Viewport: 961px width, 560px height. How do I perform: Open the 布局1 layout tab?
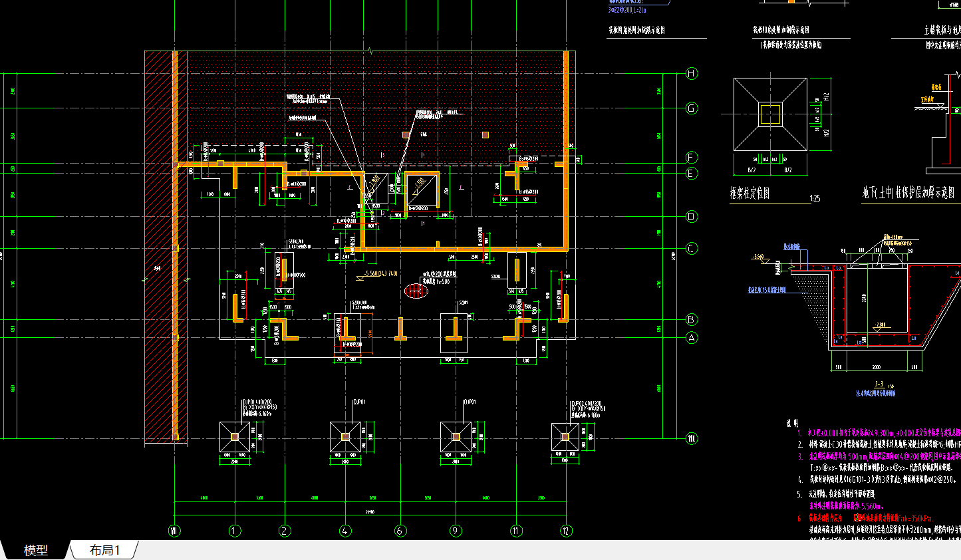coord(104,550)
